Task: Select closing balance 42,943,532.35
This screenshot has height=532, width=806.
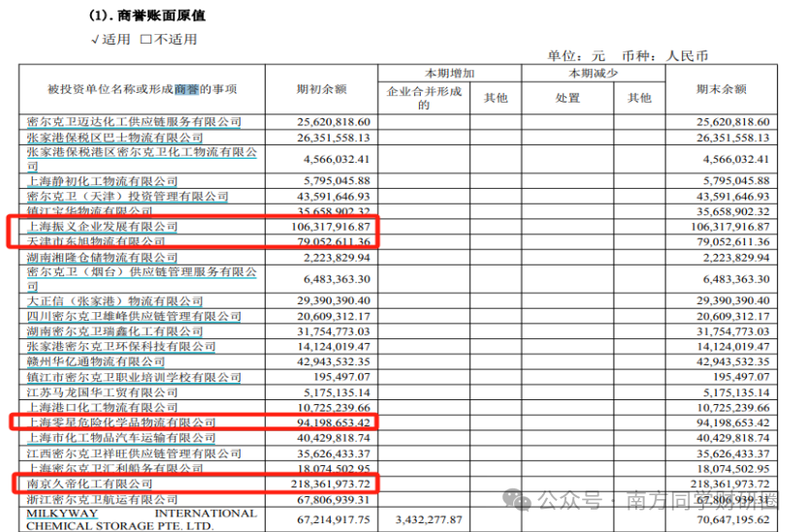Action: coord(733,361)
